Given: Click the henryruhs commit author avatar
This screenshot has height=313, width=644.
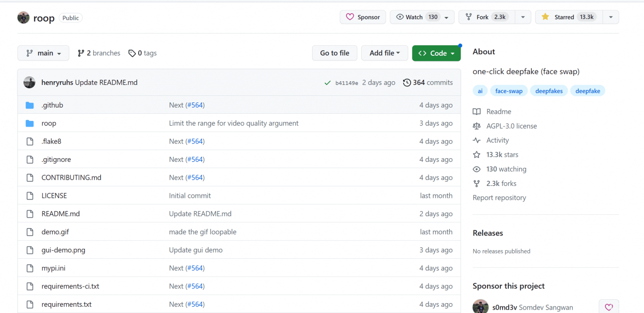Looking at the screenshot, I should pos(29,83).
